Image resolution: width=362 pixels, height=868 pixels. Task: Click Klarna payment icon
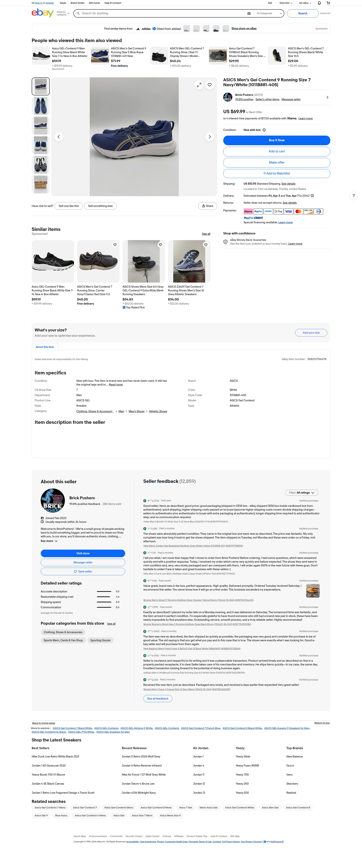tap(248, 211)
